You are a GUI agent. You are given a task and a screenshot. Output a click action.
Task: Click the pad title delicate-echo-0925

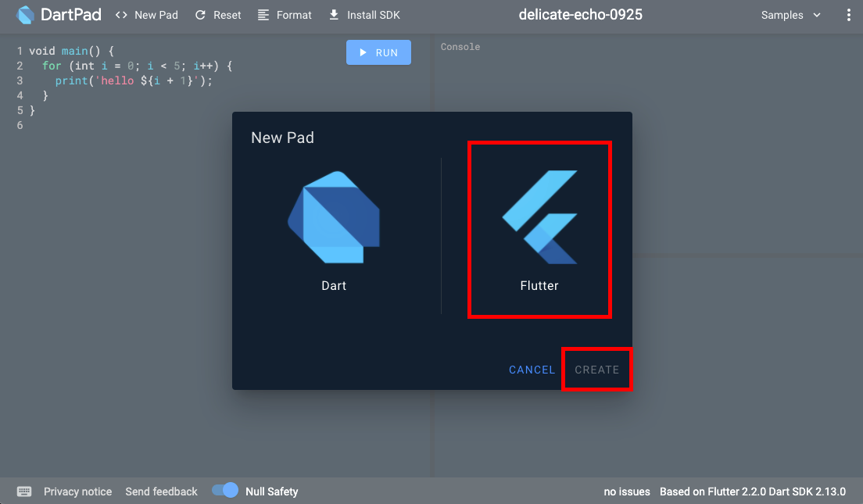(581, 15)
